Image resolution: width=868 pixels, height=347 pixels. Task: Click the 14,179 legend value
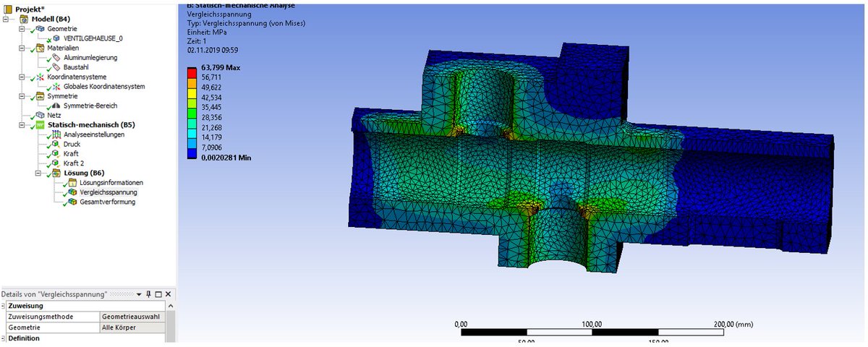[x=211, y=137]
